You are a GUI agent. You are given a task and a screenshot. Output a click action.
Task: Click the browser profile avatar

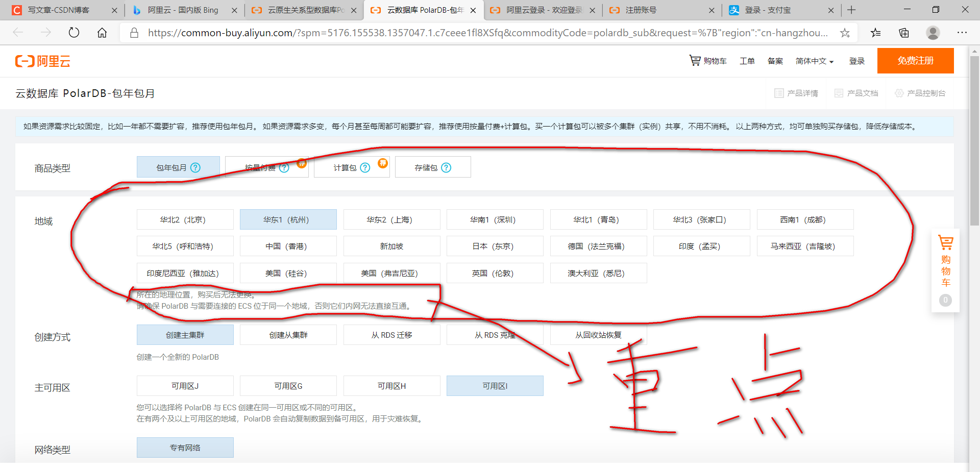point(933,33)
